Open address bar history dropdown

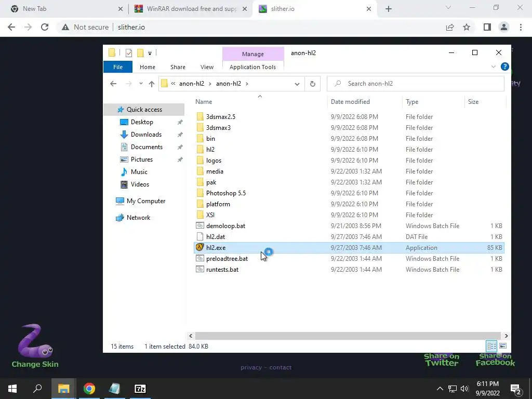tap(297, 84)
